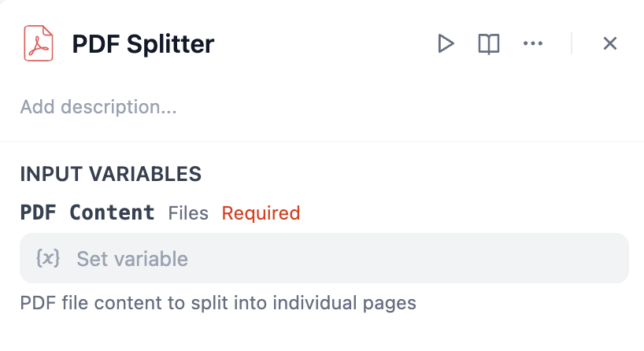Click the Set variable placeholder text

(x=132, y=258)
